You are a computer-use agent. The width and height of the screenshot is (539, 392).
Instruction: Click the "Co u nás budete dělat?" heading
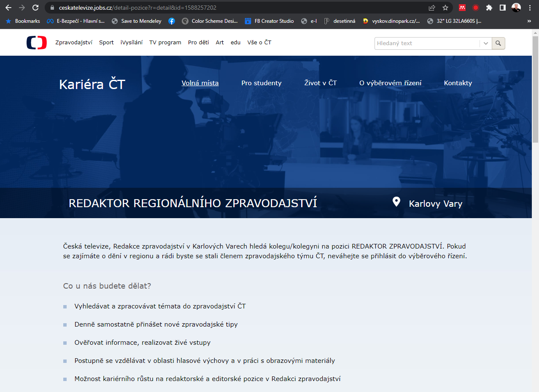tap(107, 286)
